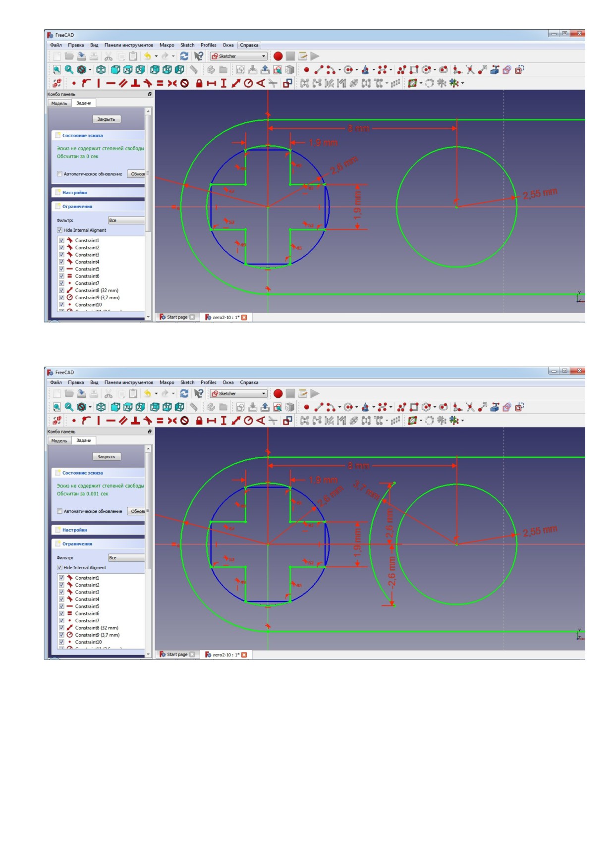The image size is (614, 868).
Task: Open Фильтр combo box Все in lower window
Action: coord(126,558)
